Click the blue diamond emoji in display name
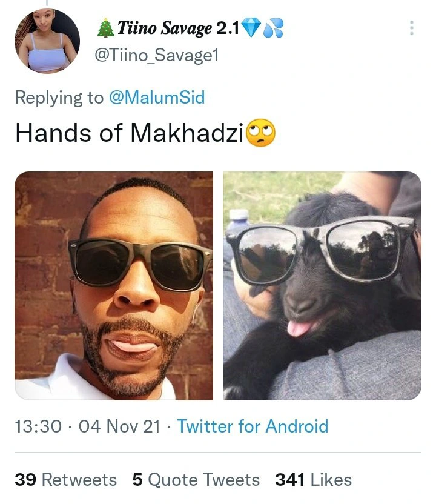The width and height of the screenshot is (436, 504). (x=251, y=28)
